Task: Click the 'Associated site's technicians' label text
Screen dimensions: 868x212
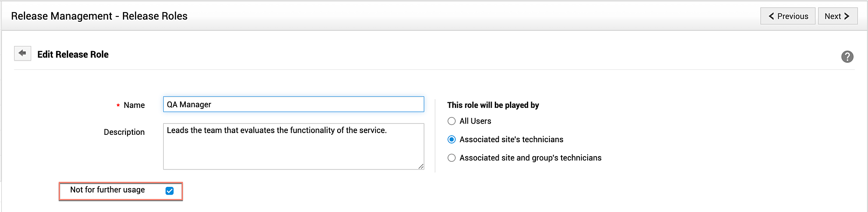Action: click(x=511, y=140)
